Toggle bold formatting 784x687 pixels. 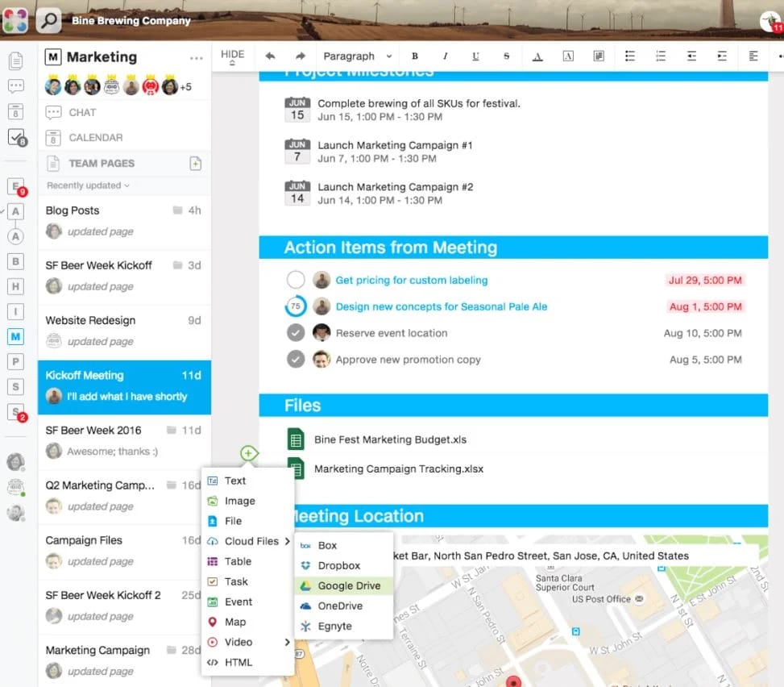(414, 56)
